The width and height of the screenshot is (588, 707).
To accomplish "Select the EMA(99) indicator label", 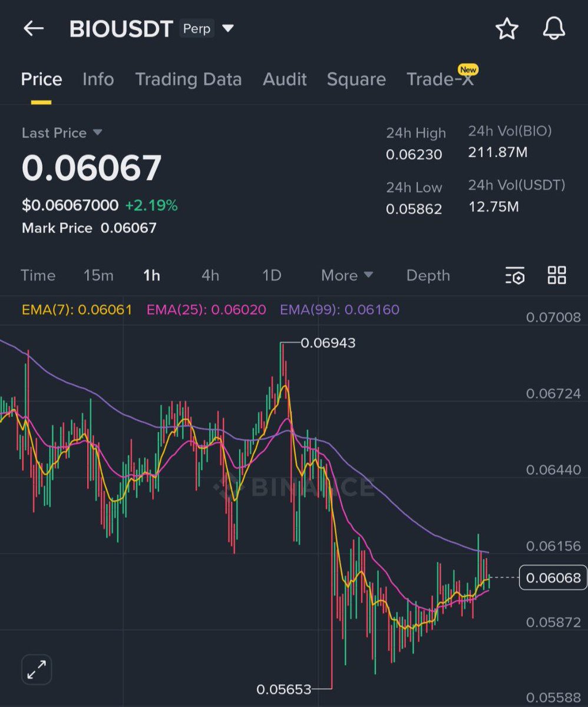I will (339, 309).
